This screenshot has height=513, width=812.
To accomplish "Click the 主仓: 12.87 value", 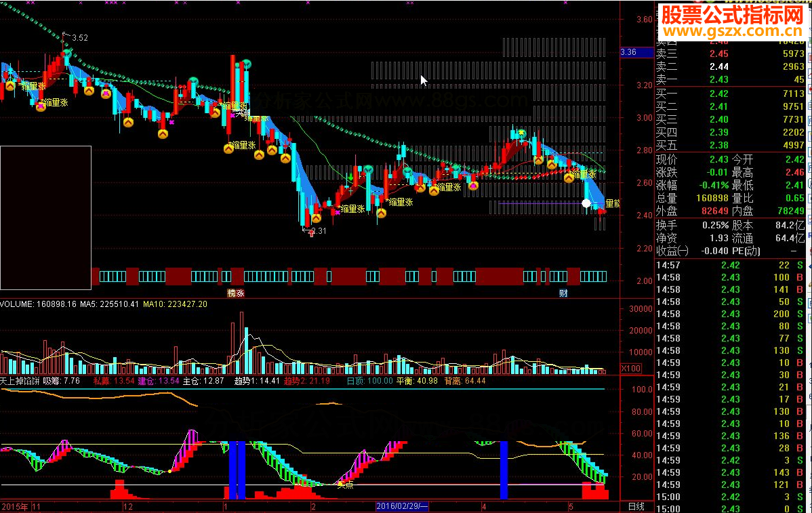I will (203, 381).
